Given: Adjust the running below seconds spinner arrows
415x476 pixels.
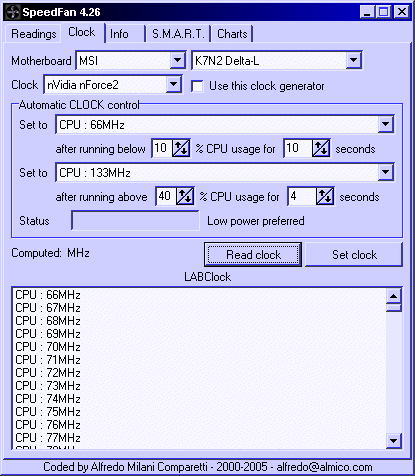Looking at the screenshot, I should [321, 148].
